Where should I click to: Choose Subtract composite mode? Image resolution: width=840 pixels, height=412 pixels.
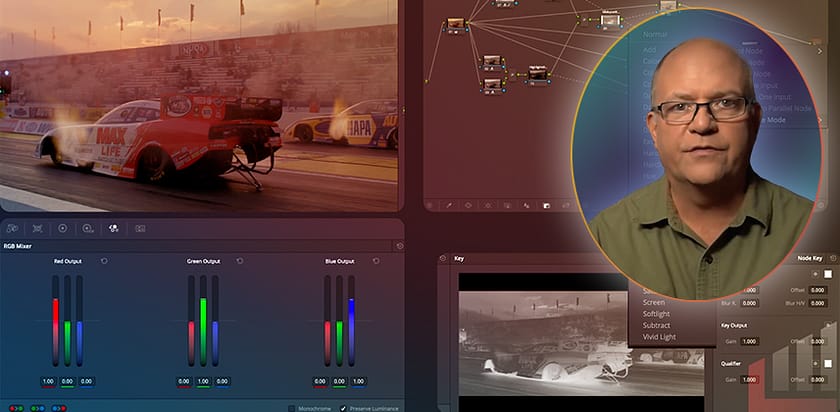(x=656, y=325)
